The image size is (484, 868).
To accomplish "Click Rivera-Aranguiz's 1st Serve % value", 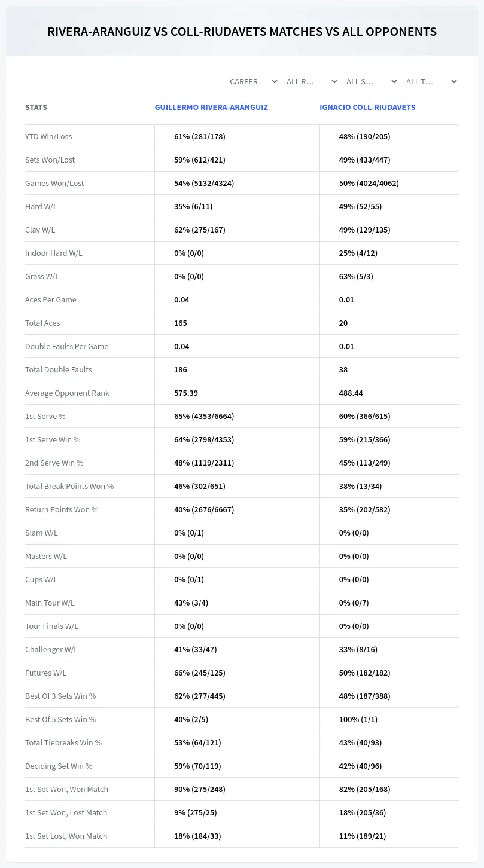I will [x=204, y=416].
